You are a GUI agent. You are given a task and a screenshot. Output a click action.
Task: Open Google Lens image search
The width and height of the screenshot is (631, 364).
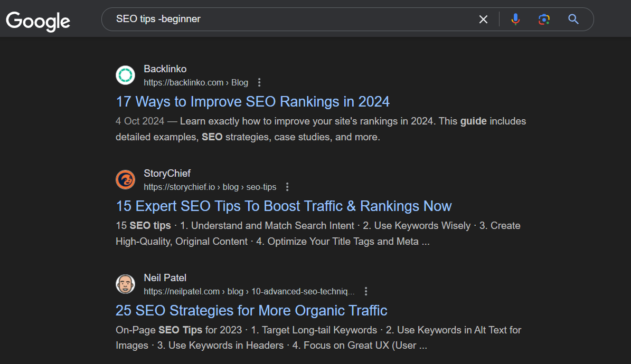click(544, 20)
